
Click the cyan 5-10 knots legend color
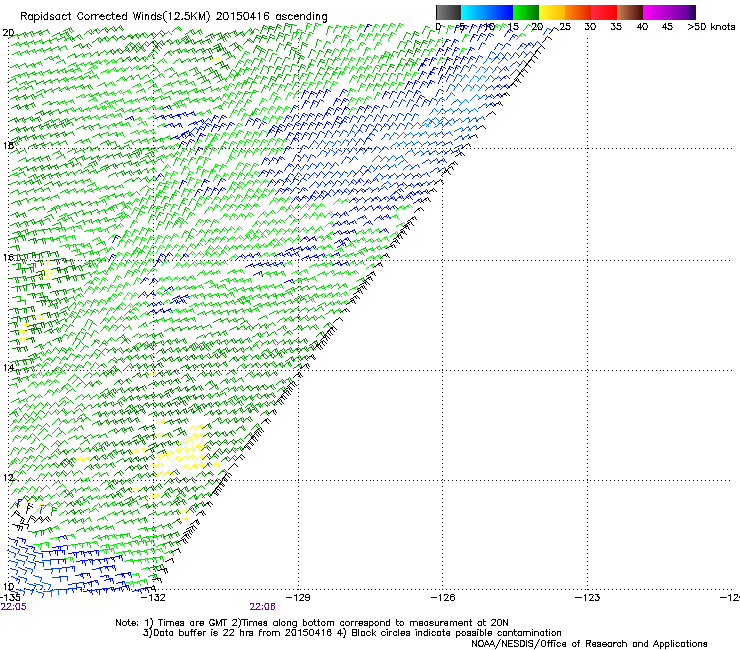click(474, 12)
